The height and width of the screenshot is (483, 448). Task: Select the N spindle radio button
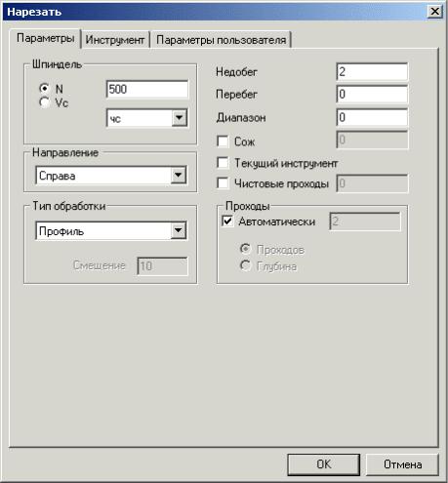click(44, 89)
